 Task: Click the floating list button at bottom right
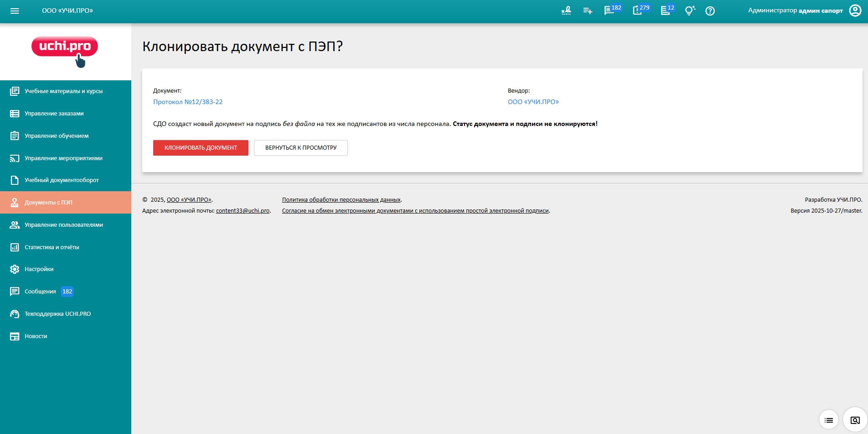[x=828, y=420]
